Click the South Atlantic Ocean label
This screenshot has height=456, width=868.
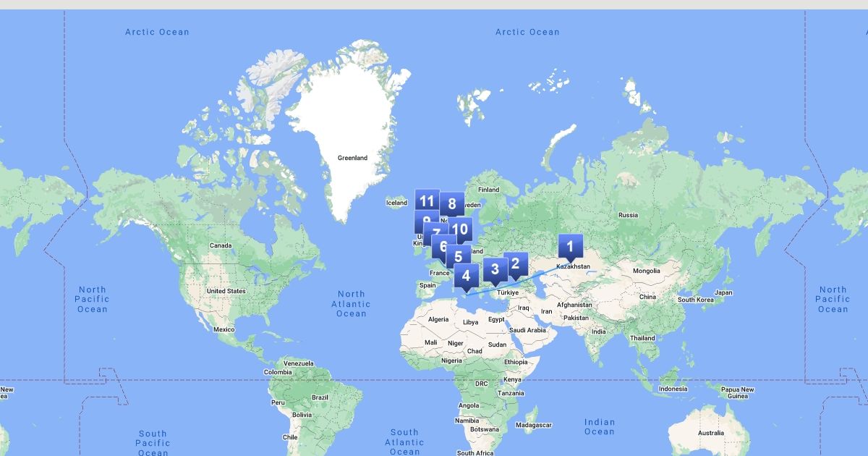(x=404, y=442)
